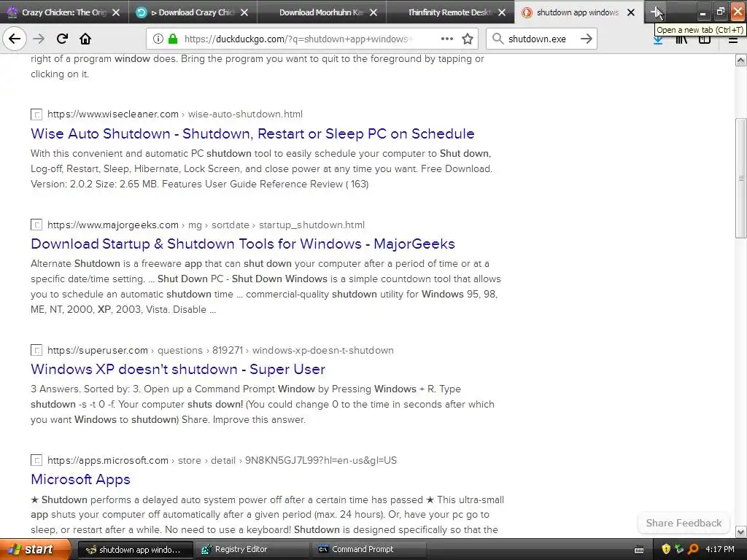Reload the current page
Viewport: 747px width, 560px height.
point(62,39)
